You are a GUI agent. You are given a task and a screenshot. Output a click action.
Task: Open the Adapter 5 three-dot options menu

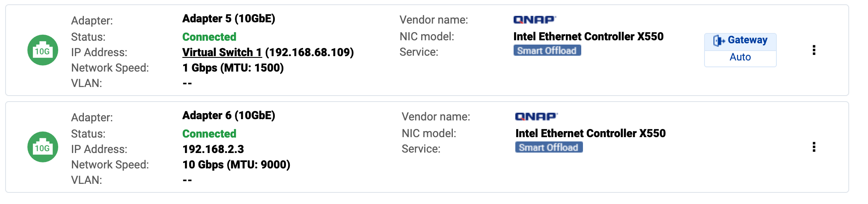click(814, 50)
